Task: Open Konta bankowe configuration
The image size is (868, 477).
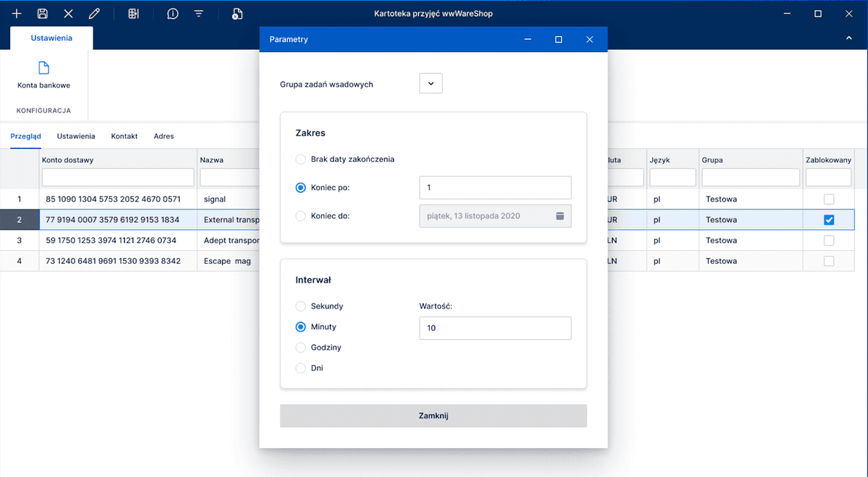Action: coord(44,76)
